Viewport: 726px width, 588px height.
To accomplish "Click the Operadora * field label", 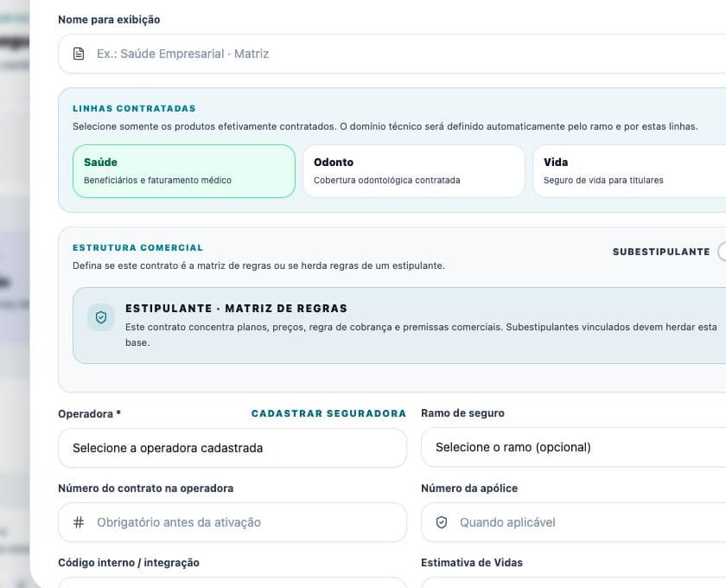I will tap(89, 414).
